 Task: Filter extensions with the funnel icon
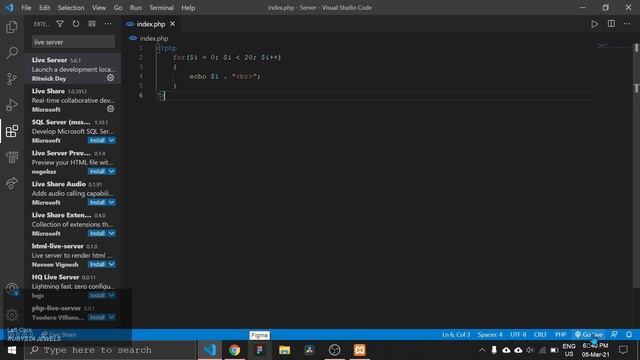point(60,24)
